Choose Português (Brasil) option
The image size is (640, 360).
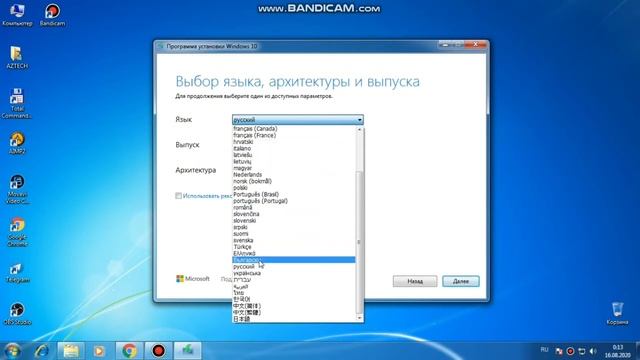tap(294, 194)
